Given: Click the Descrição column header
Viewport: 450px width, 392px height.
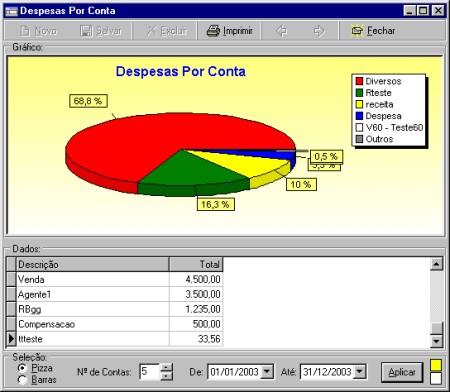Looking at the screenshot, I should (x=93, y=265).
